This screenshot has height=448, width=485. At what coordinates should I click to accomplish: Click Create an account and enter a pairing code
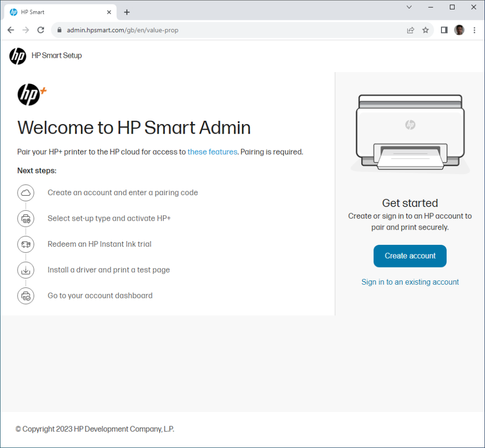[x=123, y=193]
